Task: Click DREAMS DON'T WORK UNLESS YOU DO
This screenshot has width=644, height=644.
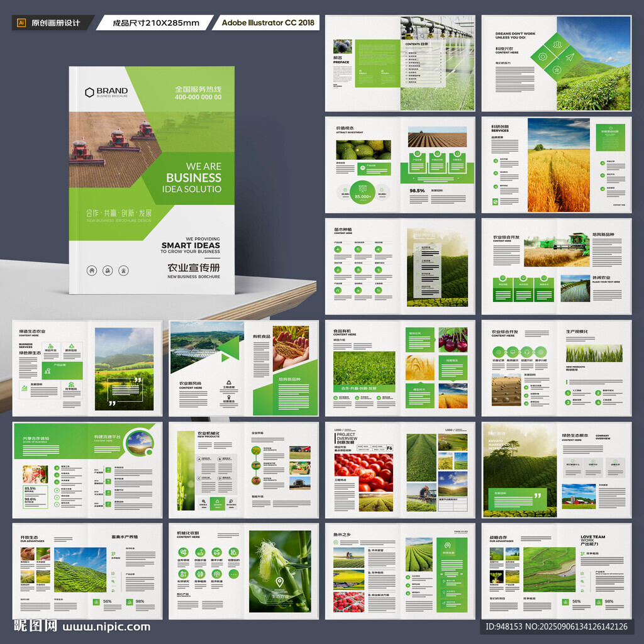Action: click(x=515, y=35)
